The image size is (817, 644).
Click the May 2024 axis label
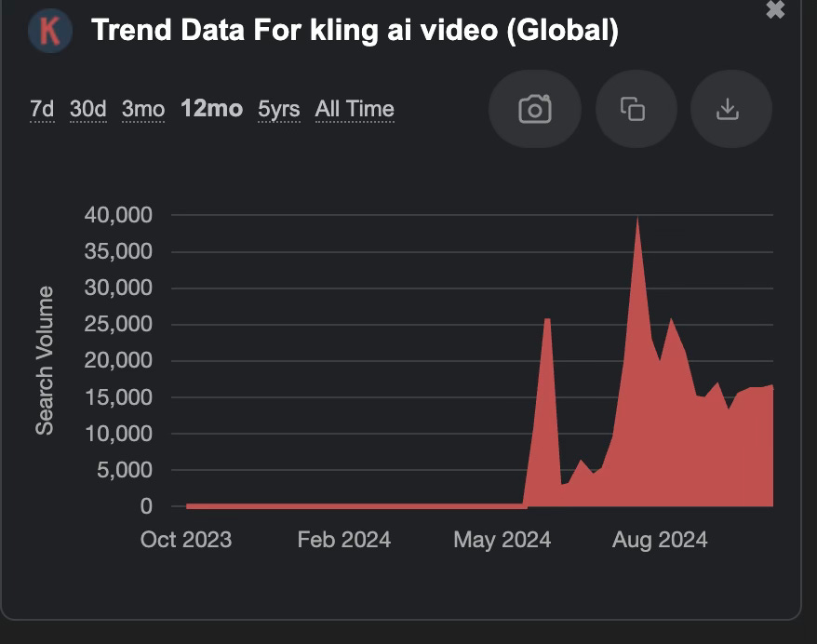pos(502,540)
